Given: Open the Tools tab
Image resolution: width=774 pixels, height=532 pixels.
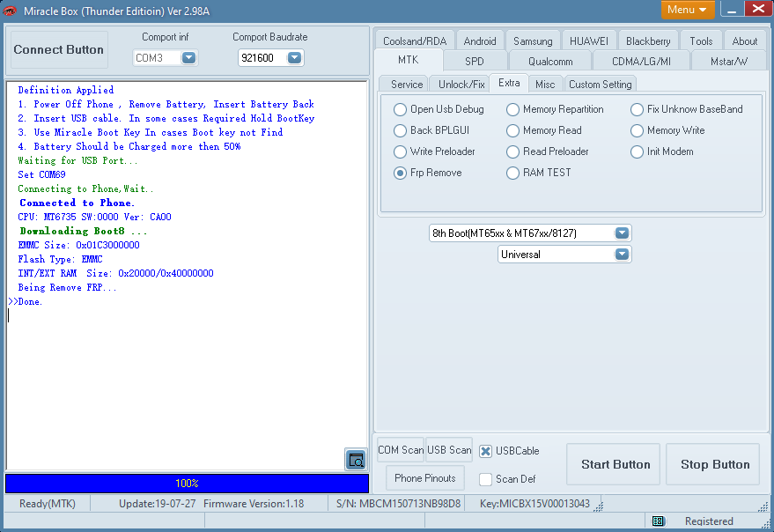Looking at the screenshot, I should pos(701,41).
